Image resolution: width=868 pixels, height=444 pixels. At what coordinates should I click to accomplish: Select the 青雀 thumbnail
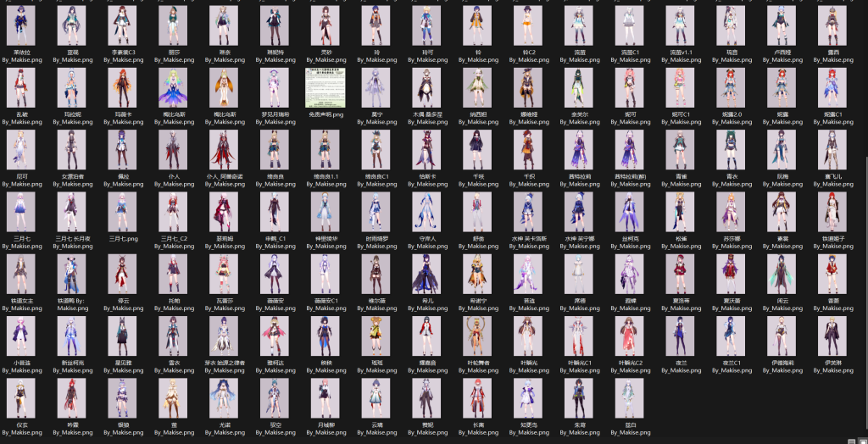coord(680,149)
